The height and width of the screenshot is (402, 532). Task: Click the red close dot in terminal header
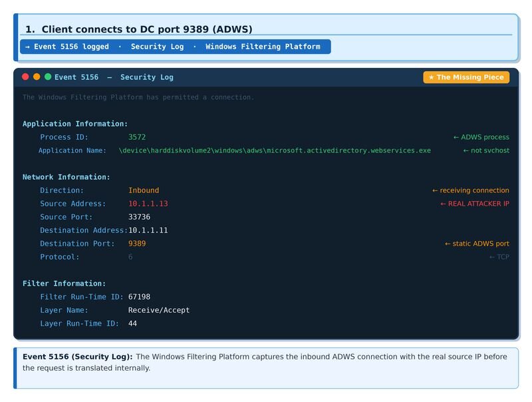(x=25, y=77)
